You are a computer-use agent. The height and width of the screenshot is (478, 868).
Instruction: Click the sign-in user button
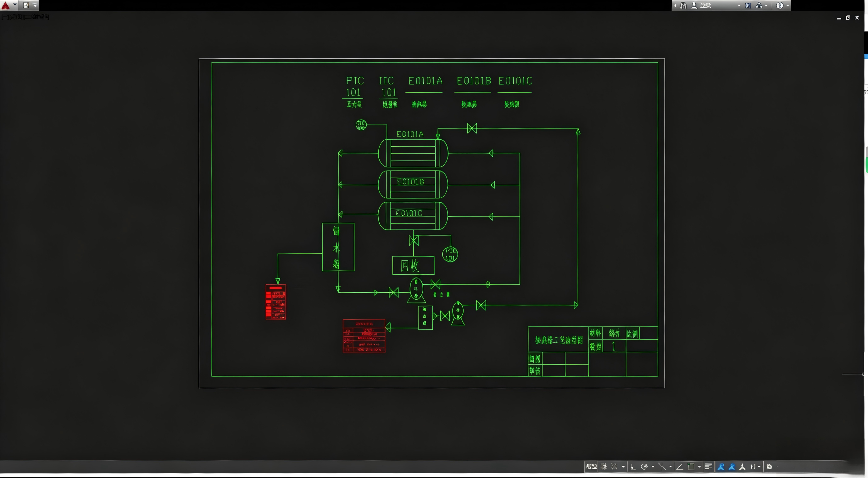click(x=702, y=5)
